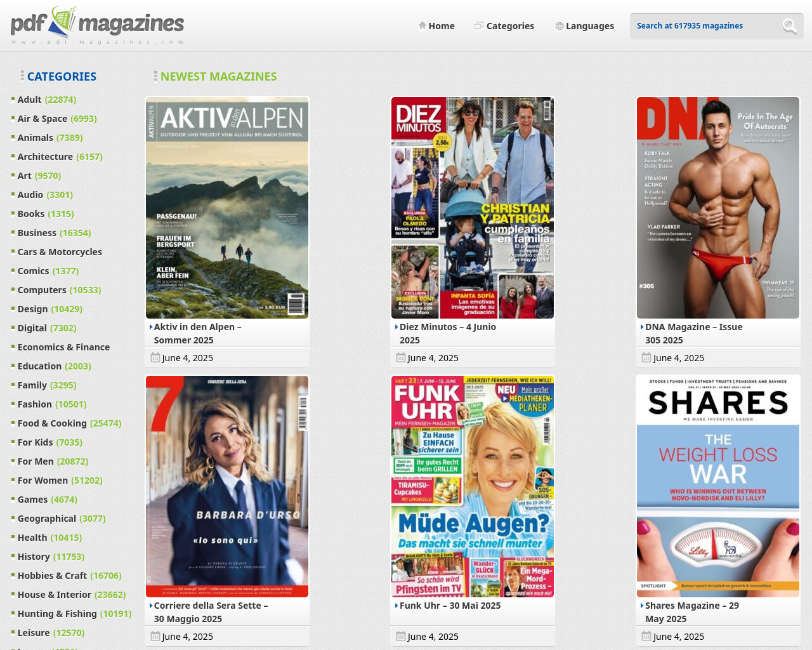This screenshot has width=812, height=650.
Task: Open Shares Magazine – 29 May 2025 title
Action: 692,612
